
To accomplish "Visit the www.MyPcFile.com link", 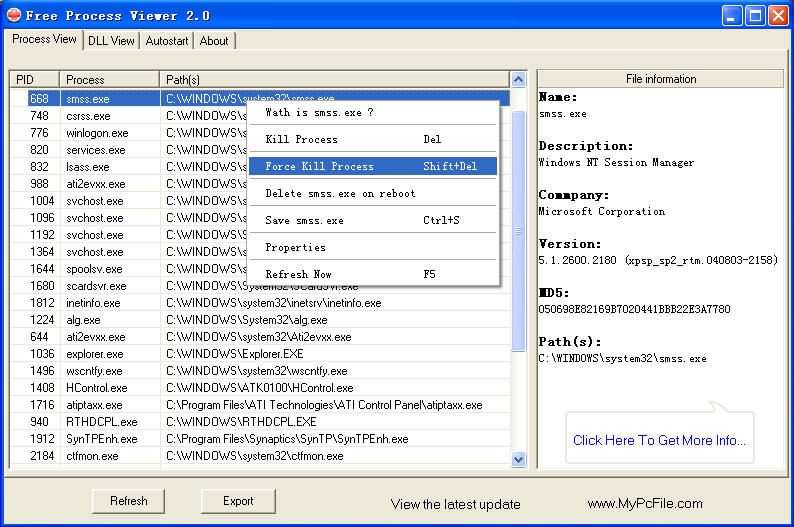I will 645,504.
